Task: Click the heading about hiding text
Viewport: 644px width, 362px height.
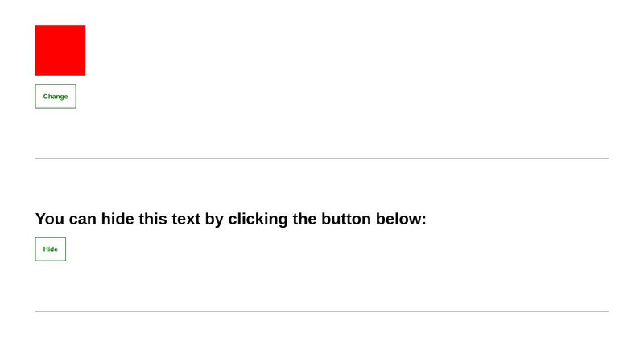Action: pyautogui.click(x=230, y=219)
